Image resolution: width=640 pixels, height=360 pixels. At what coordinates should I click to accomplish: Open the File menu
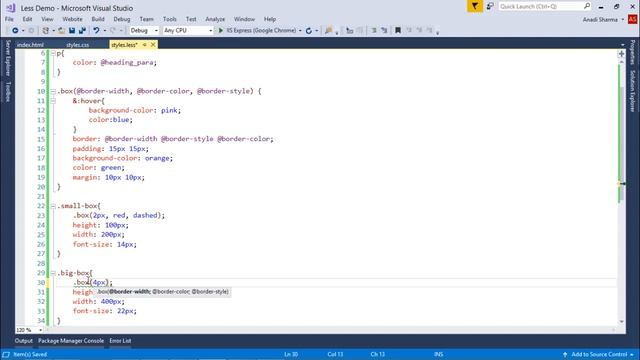9,19
